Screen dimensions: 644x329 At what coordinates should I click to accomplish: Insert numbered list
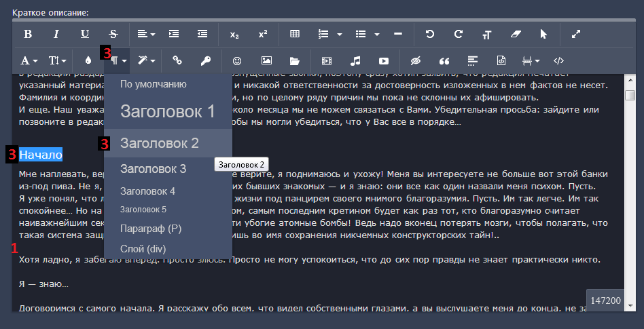323,34
